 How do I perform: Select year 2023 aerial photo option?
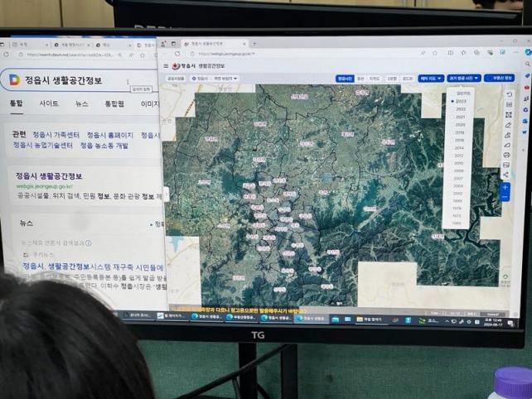pyautogui.click(x=460, y=101)
